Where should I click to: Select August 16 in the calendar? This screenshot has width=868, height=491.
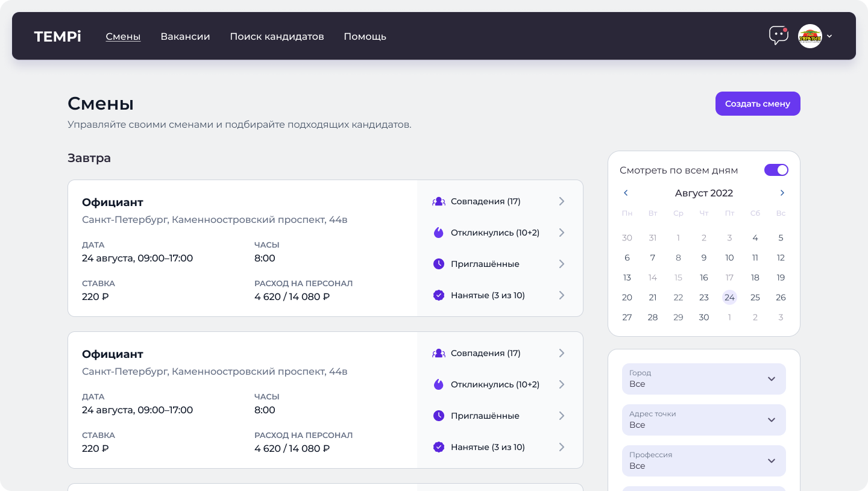click(704, 278)
